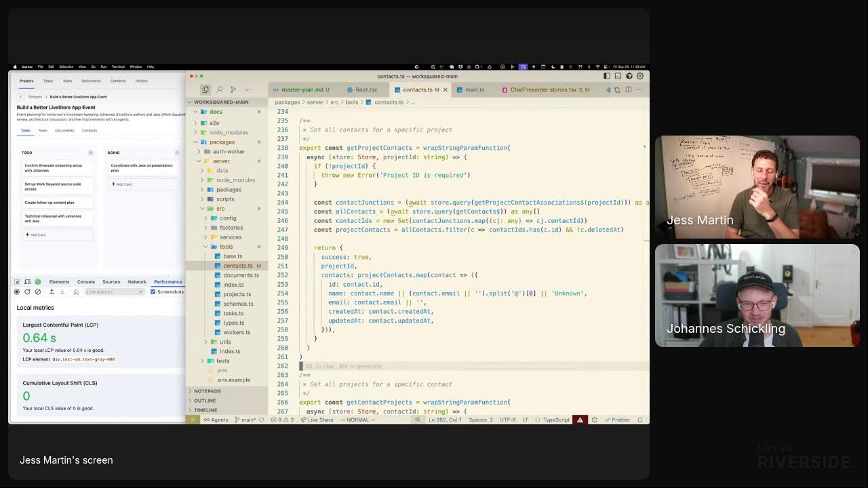
Task: Open Selection menu in macOS menu bar
Action: pos(66,66)
